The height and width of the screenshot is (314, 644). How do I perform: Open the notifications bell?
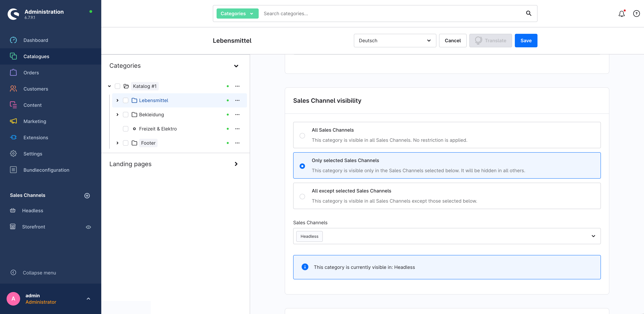pyautogui.click(x=622, y=14)
